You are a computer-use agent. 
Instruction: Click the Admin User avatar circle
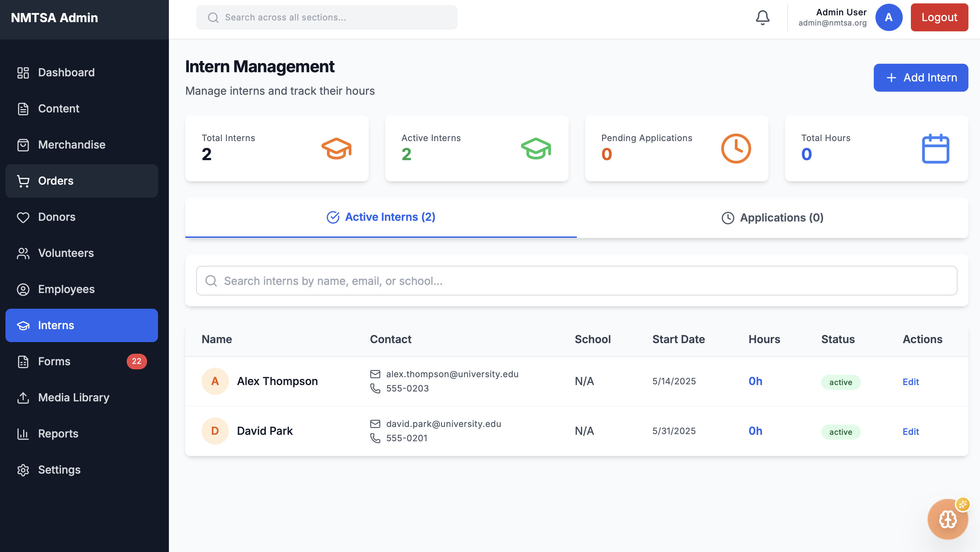coord(889,17)
